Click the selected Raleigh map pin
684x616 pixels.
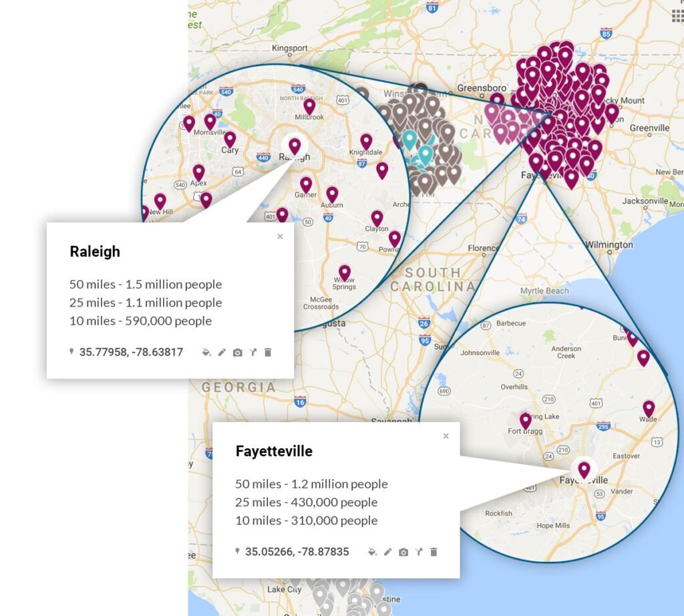tap(295, 146)
